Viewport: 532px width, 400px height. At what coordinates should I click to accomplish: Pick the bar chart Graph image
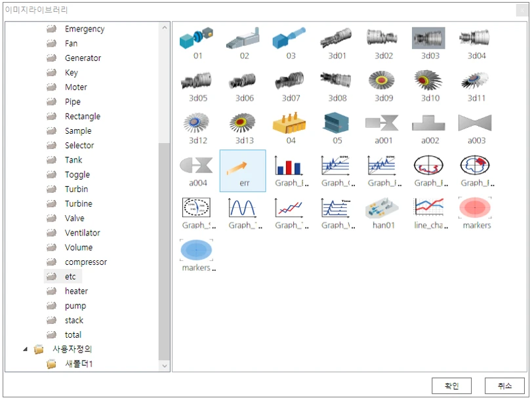289,165
